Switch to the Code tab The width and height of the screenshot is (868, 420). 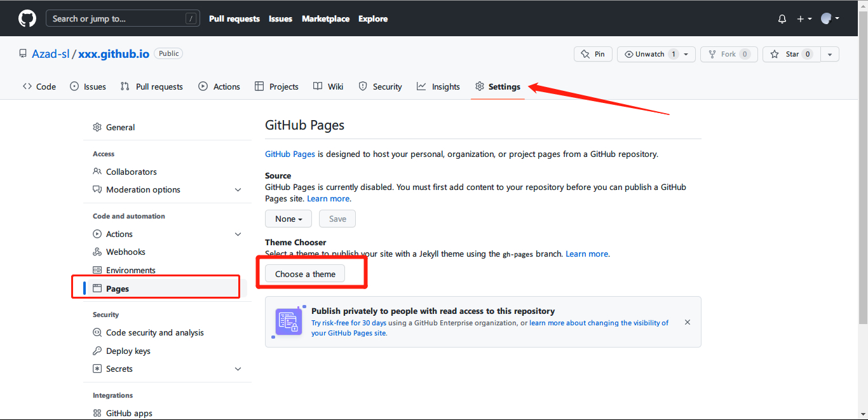(x=39, y=86)
